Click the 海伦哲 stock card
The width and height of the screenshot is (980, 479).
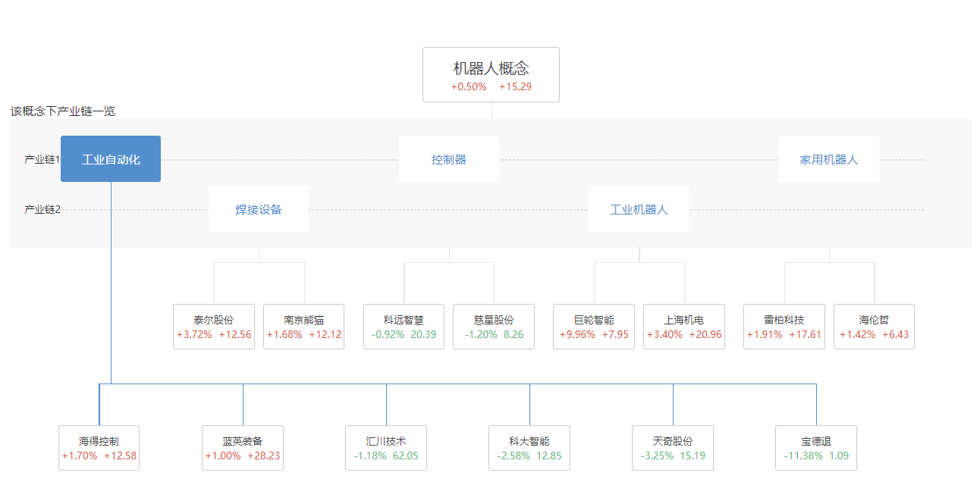tap(874, 327)
